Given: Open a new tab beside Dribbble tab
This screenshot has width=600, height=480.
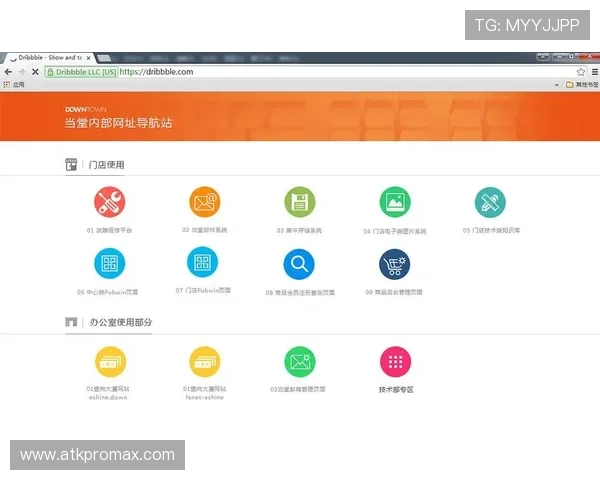Looking at the screenshot, I should 104,58.
